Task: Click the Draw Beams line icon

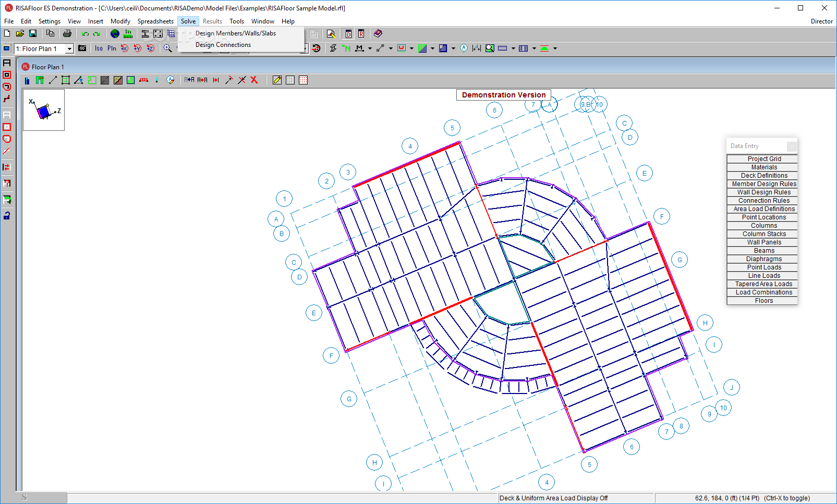Action: 53,80
